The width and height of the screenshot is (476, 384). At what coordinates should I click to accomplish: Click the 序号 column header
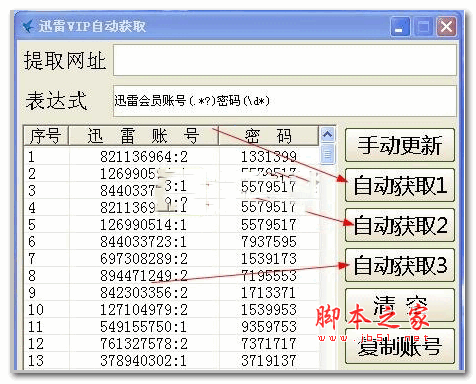tap(46, 136)
